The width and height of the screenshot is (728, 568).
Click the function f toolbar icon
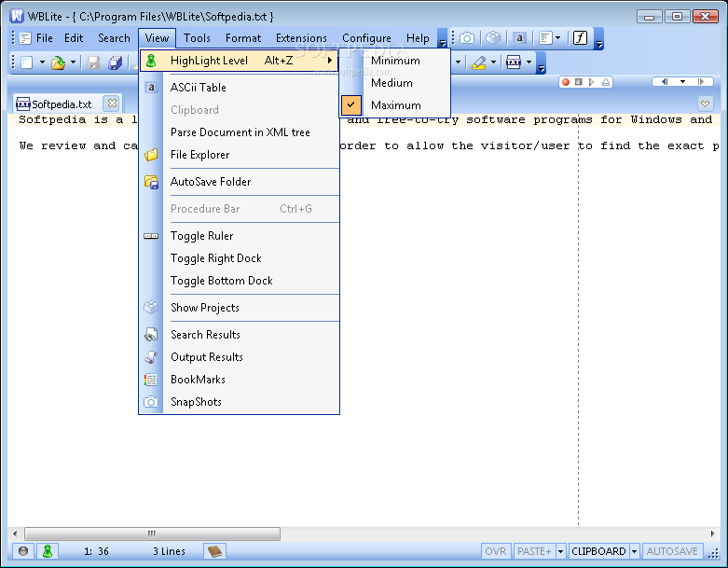coord(581,37)
